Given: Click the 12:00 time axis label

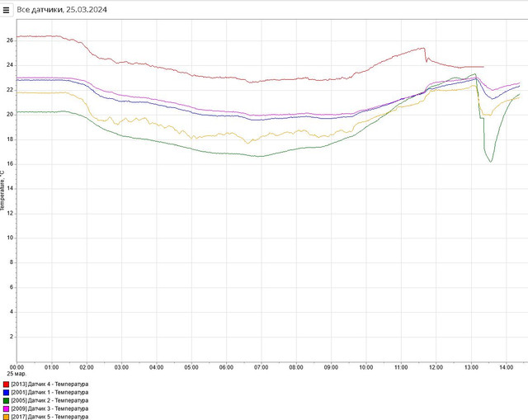Looking at the screenshot, I should click(436, 367).
